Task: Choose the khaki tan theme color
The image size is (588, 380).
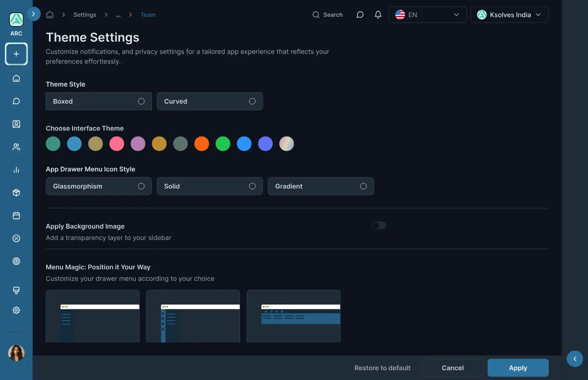Action: point(96,143)
